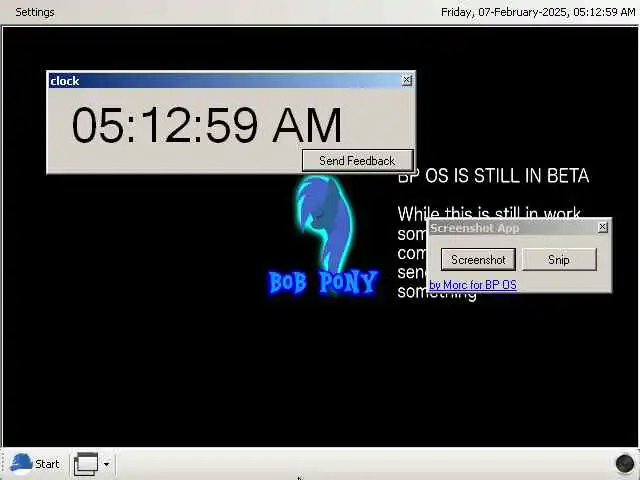Viewport: 640px width, 480px height.
Task: Open the 'by Morc for BP OS' link
Action: (473, 284)
